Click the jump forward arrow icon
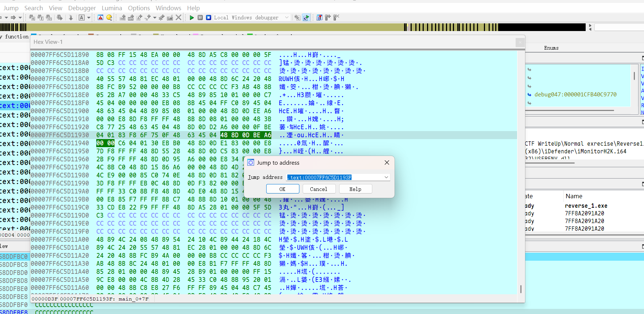 (x=13, y=18)
